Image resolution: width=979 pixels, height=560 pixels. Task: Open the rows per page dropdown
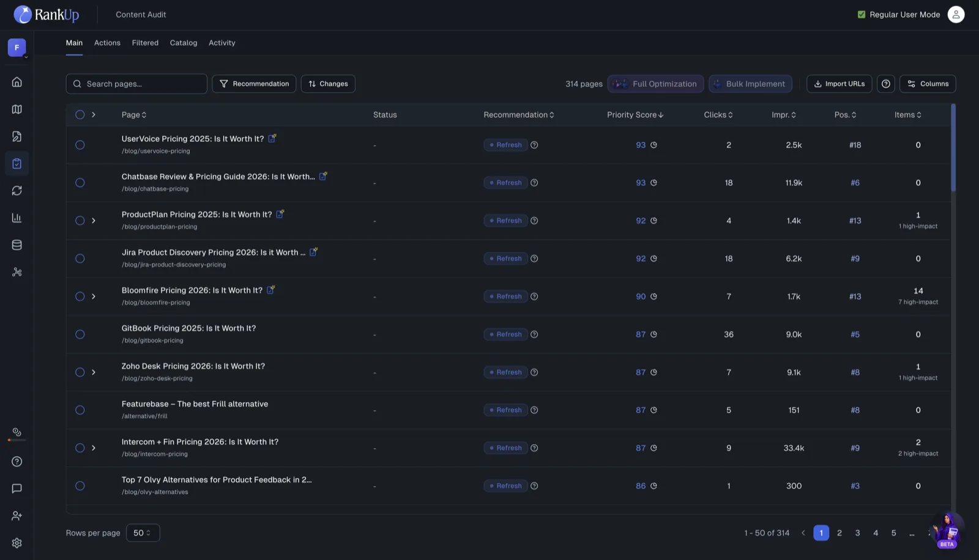click(143, 533)
